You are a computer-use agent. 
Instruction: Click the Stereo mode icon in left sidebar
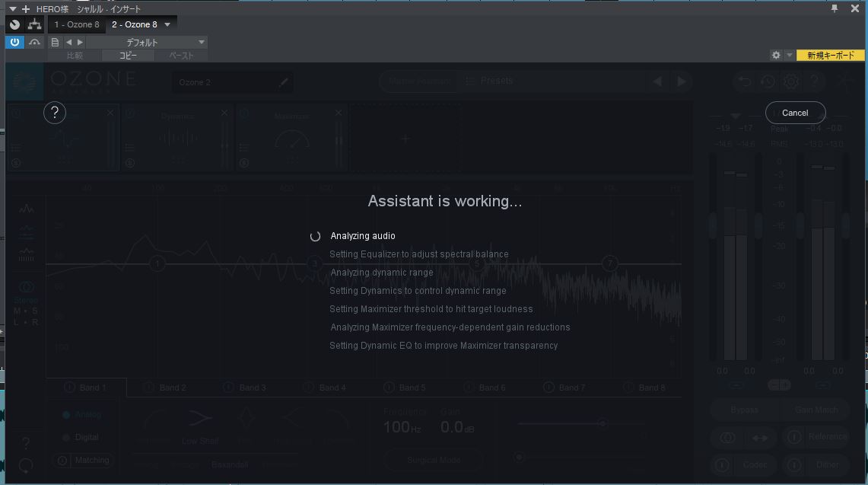[27, 287]
